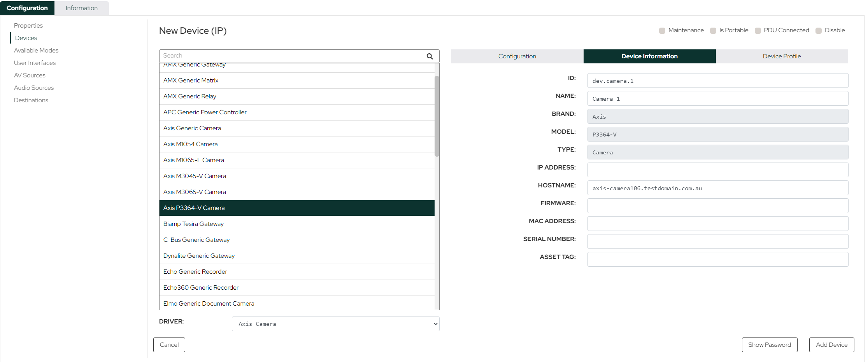Screen dimensions: 868x362
Task: Open the Device Profile tab
Action: click(782, 56)
